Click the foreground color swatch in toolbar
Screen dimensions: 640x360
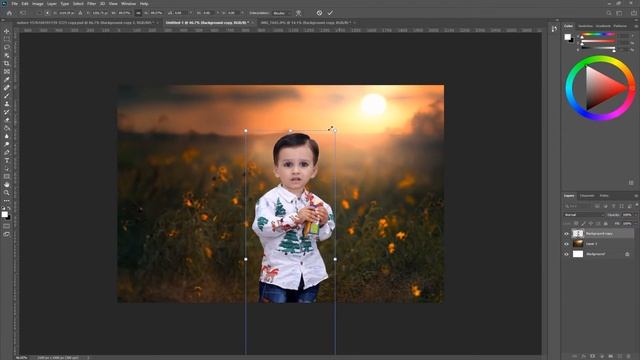point(4,214)
